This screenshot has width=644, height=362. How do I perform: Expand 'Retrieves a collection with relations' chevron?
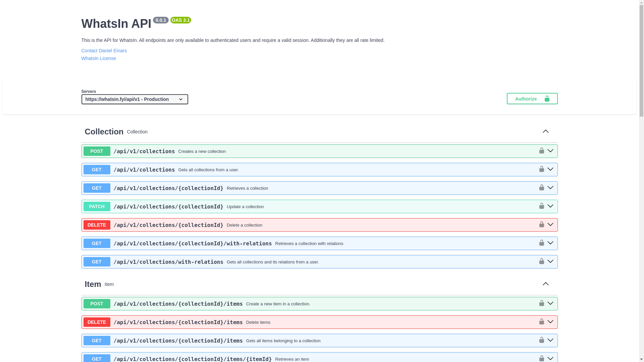point(550,243)
